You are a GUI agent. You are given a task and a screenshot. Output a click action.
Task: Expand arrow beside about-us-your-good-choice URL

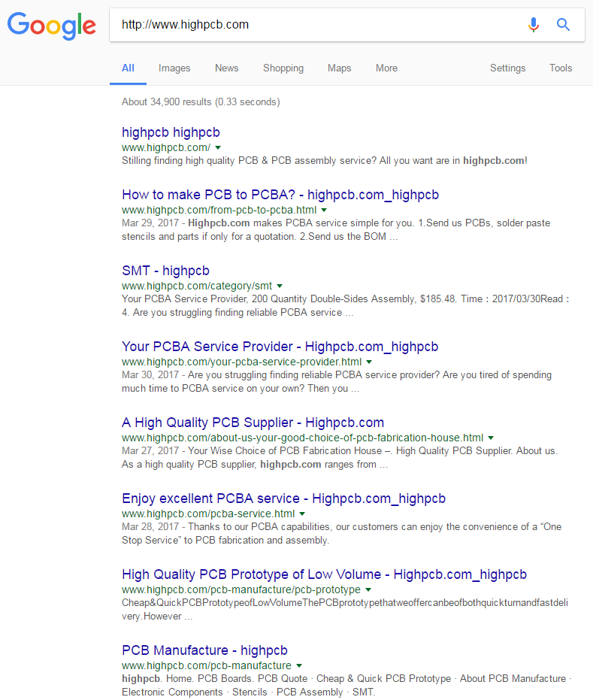tap(491, 438)
